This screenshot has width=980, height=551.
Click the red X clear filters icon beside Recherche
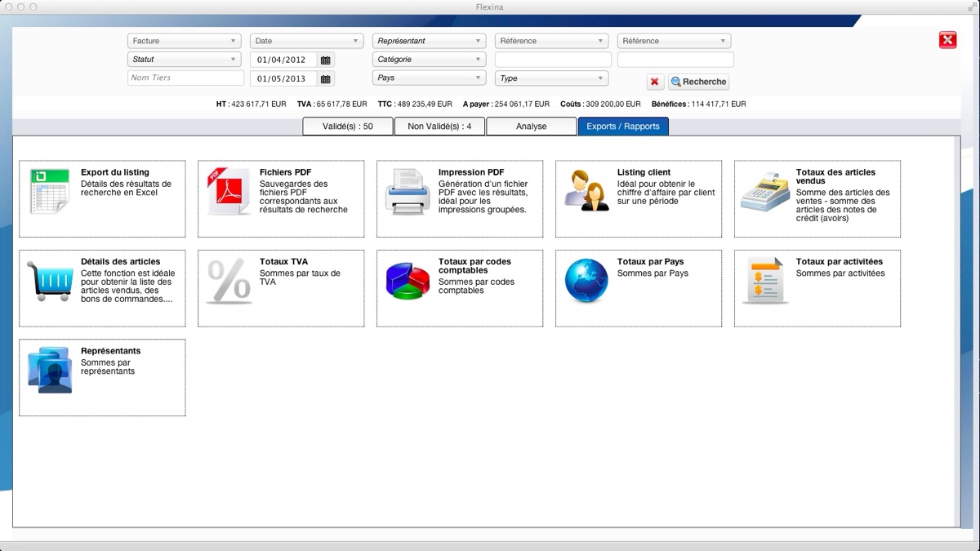(x=655, y=82)
